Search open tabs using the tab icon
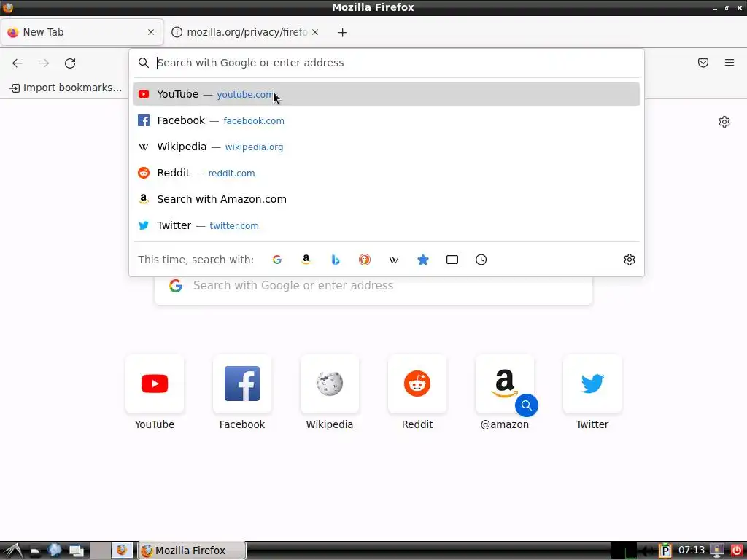747x560 pixels. (x=452, y=260)
